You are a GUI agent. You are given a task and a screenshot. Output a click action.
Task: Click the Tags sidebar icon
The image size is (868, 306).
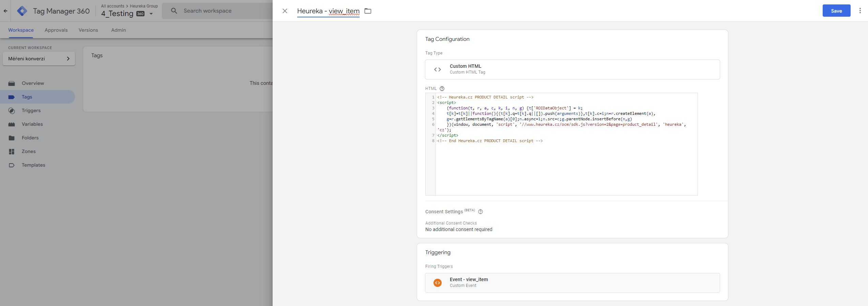pos(12,97)
